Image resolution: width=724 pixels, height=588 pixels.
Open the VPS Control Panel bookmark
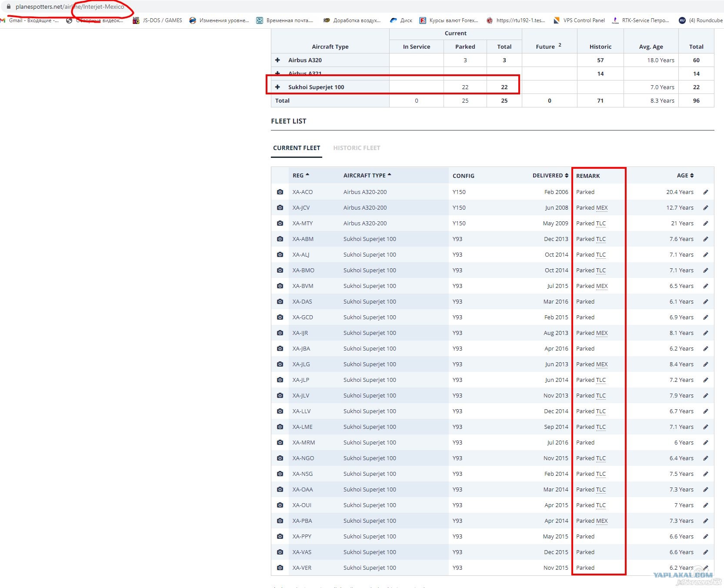[579, 20]
